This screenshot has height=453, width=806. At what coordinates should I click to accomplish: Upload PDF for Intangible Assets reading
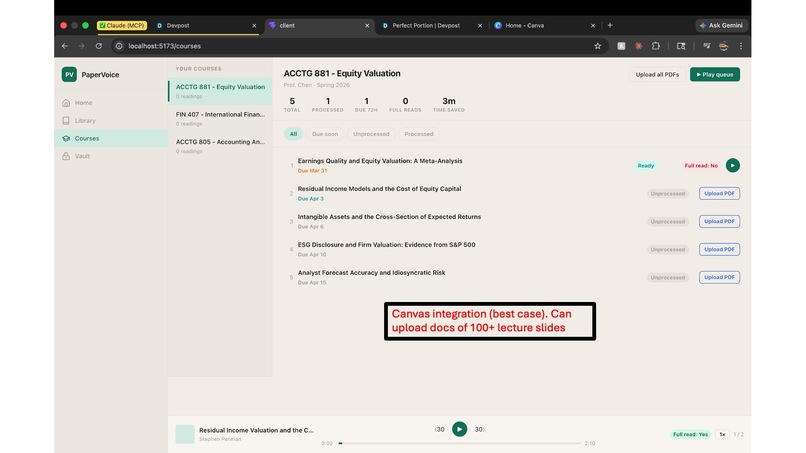[719, 221]
